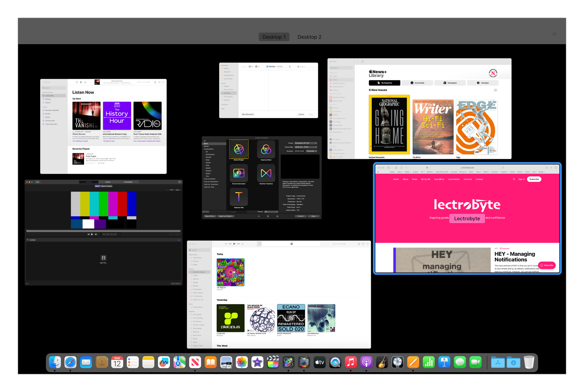Select the Batch view in Compressor

tap(97, 186)
